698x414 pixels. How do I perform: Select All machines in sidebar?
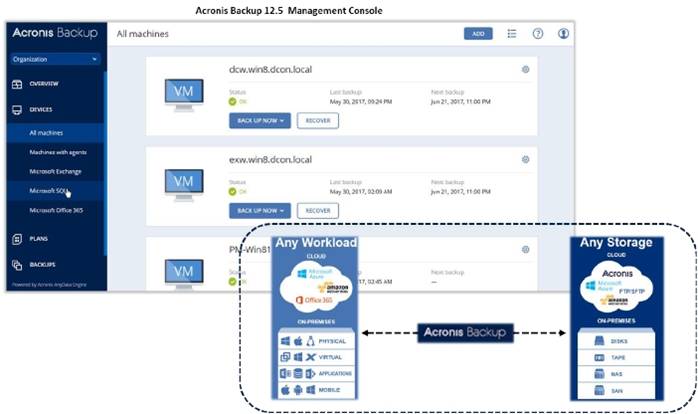pos(48,132)
